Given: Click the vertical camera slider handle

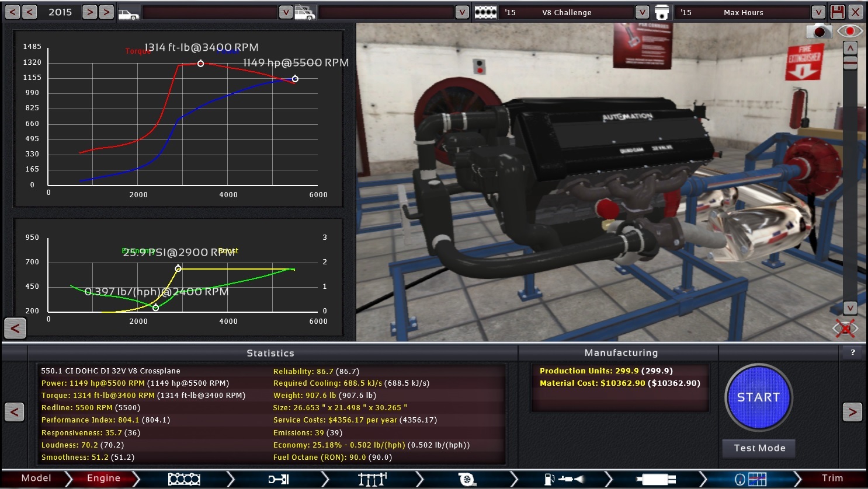Looking at the screenshot, I should click(x=850, y=63).
